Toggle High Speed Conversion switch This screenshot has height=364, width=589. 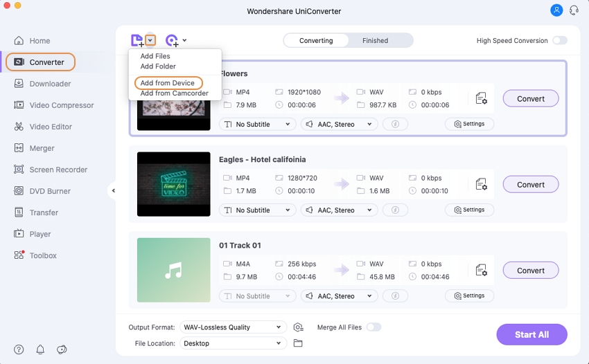[x=559, y=41]
